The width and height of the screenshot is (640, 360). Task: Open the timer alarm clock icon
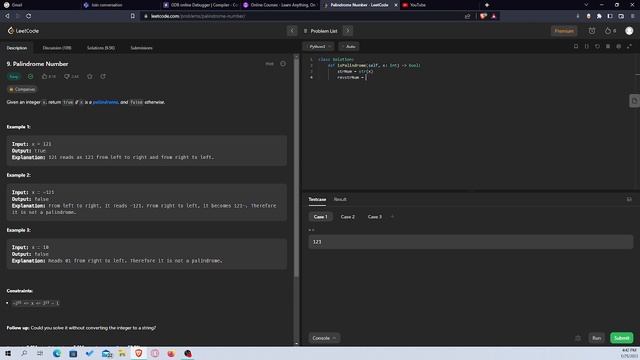tap(592, 31)
